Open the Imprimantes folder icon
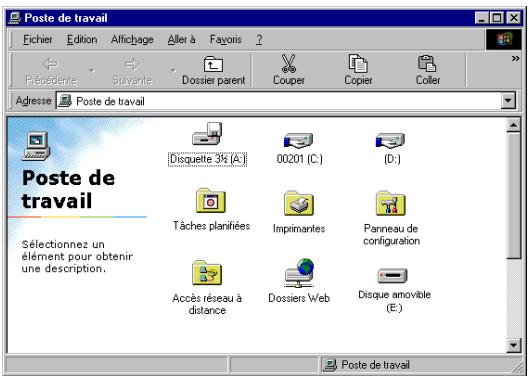This screenshot has height=376, width=529. pos(299,203)
